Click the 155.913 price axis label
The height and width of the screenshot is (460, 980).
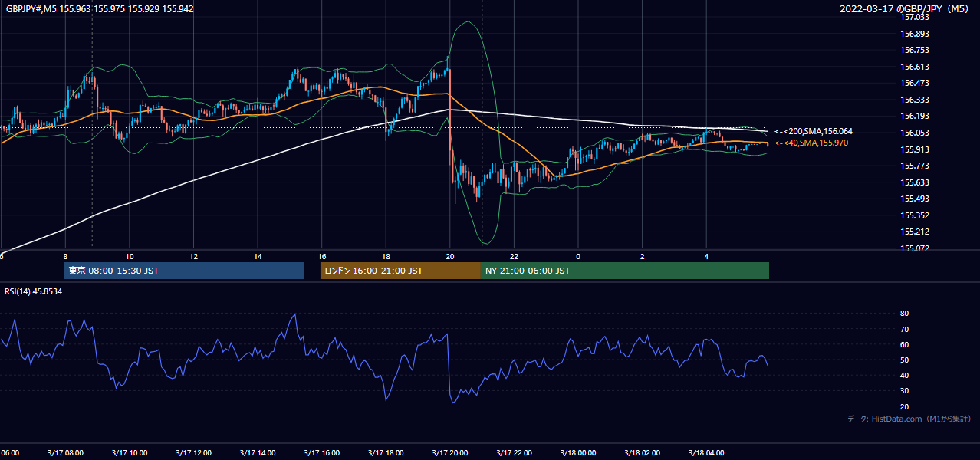915,149
